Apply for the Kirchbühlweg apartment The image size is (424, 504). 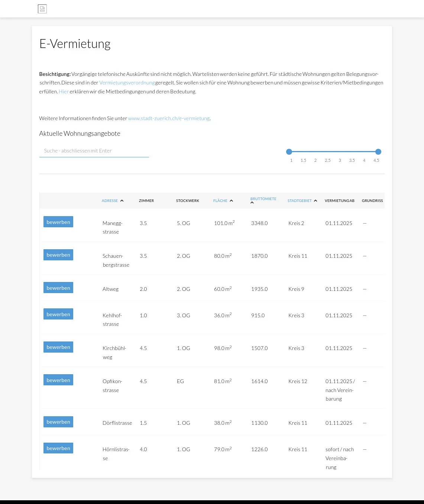pos(58,347)
